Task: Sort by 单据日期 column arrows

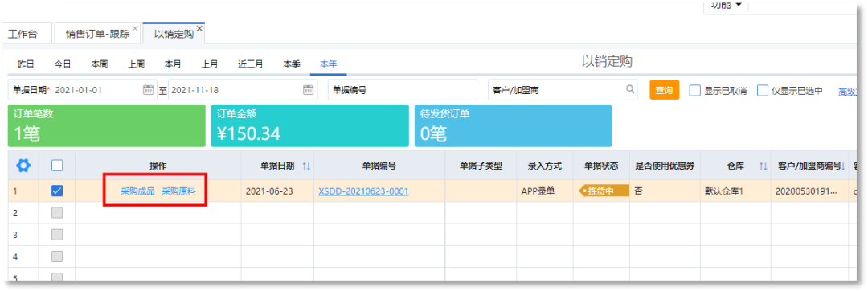Action: (x=306, y=166)
